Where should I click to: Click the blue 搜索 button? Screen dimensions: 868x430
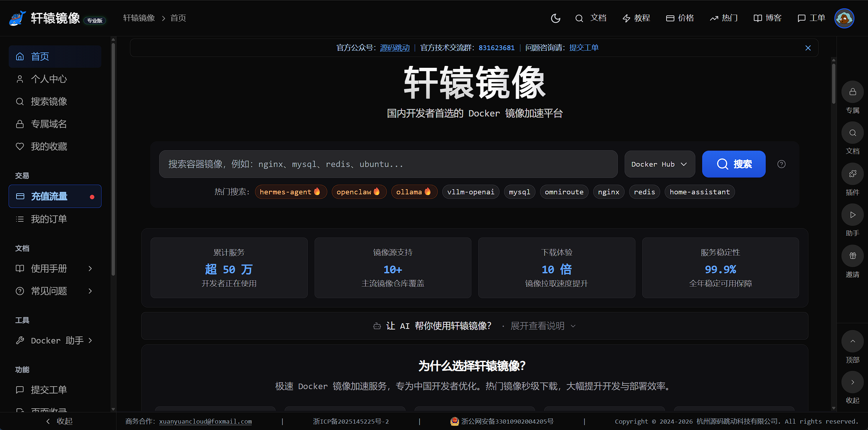point(734,164)
